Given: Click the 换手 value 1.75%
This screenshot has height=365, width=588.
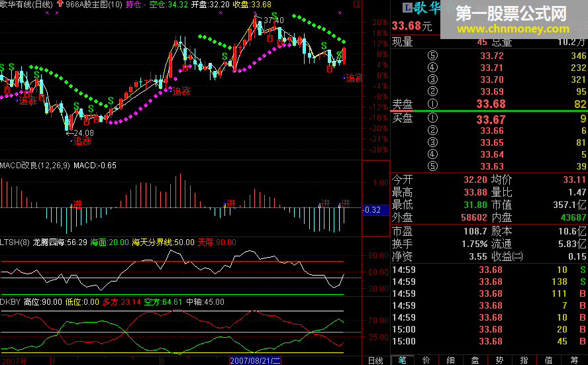Looking at the screenshot, I should pos(474,244).
